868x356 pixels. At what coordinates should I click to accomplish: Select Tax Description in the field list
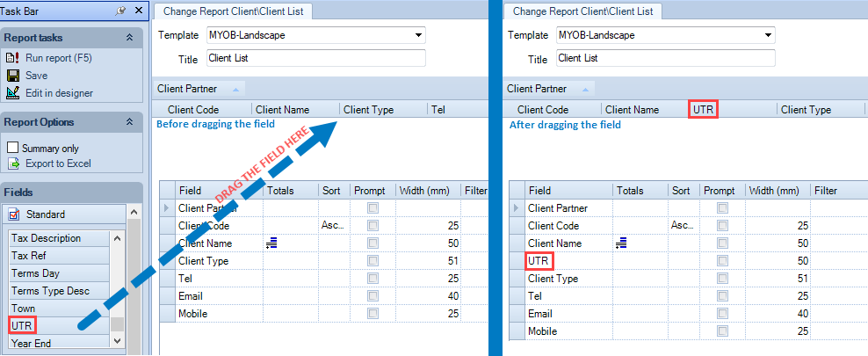59,238
